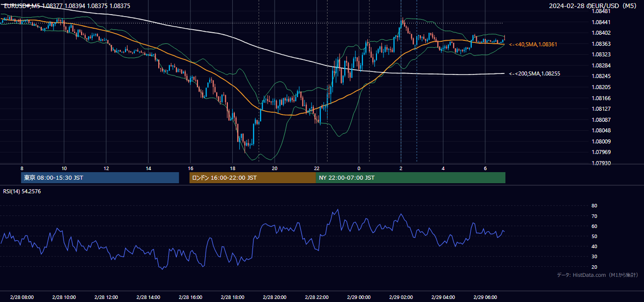Click the bottom time label 2/28 12:00
This screenshot has width=644, height=302.
[106, 297]
